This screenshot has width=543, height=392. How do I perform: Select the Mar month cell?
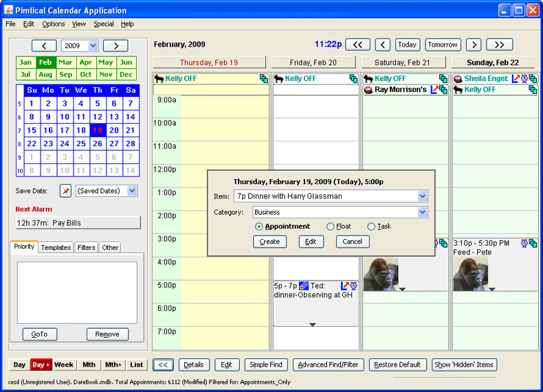point(65,62)
